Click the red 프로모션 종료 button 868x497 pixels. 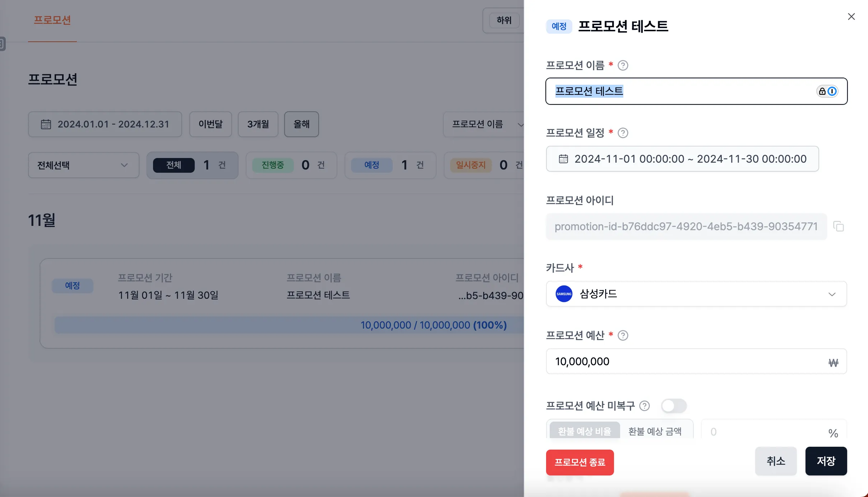click(x=580, y=462)
